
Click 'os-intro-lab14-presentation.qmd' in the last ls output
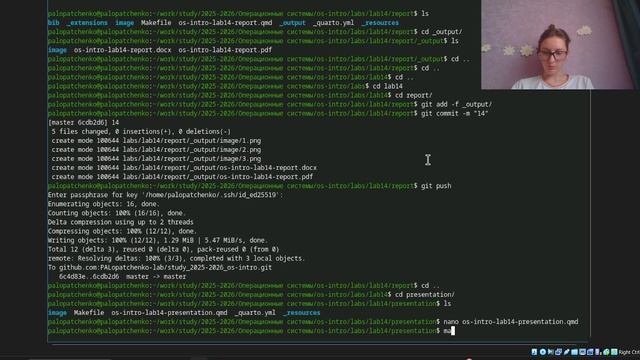coord(169,313)
